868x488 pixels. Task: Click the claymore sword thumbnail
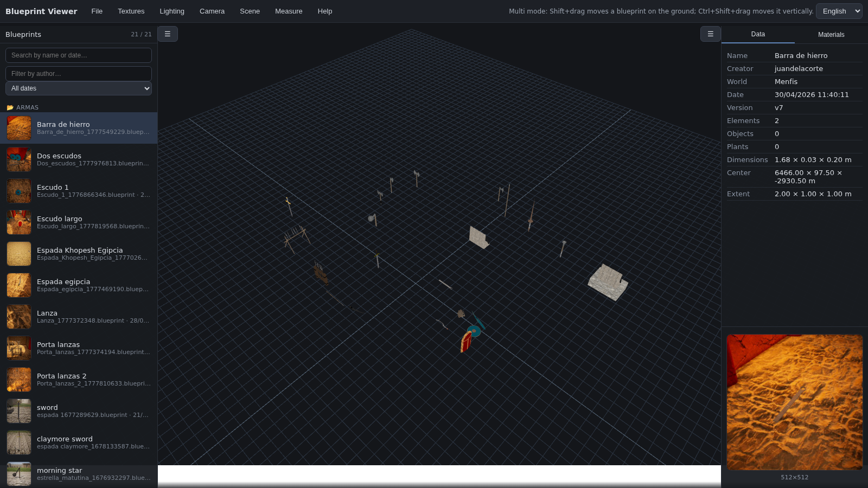pyautogui.click(x=19, y=442)
